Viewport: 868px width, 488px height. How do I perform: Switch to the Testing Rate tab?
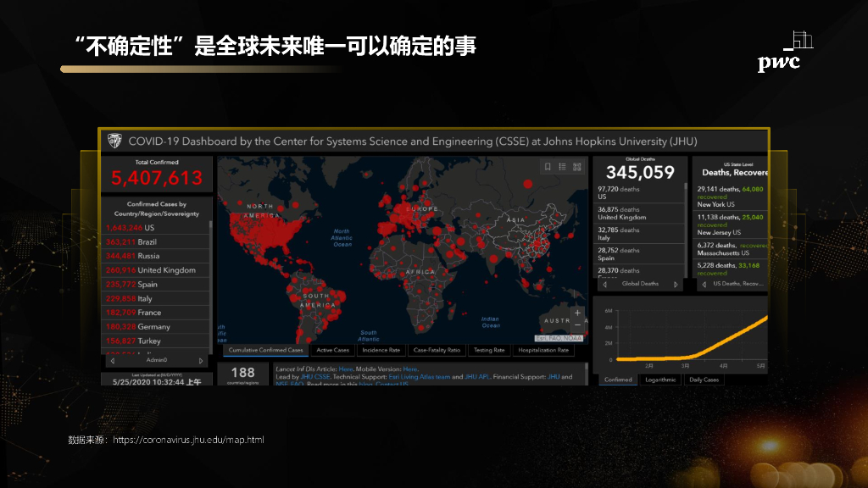489,350
